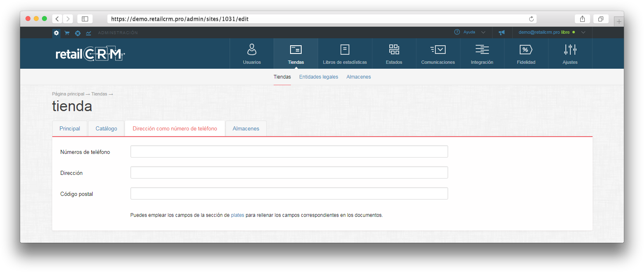Screen dimensions: 644x272
Task: Go to Usuarios section
Action: pyautogui.click(x=252, y=53)
